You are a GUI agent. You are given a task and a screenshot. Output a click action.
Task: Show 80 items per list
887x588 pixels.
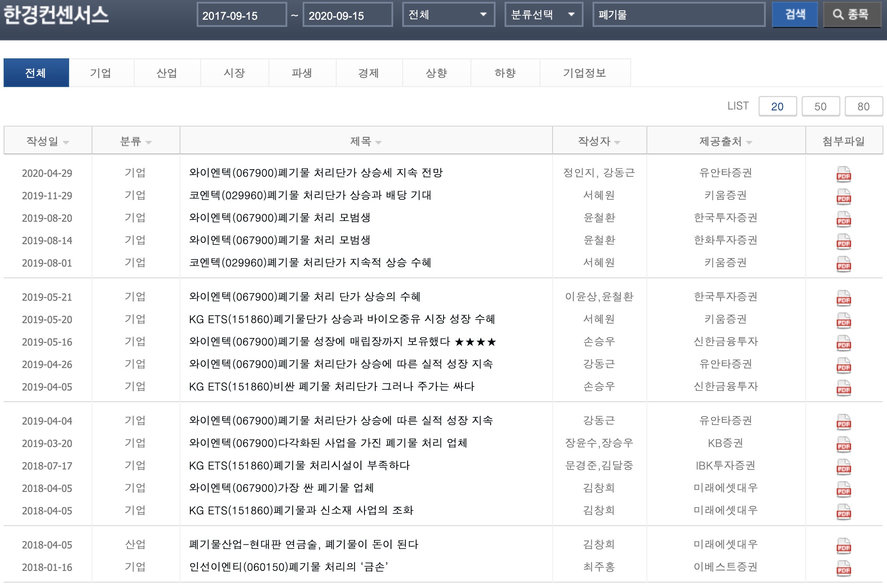point(863,106)
